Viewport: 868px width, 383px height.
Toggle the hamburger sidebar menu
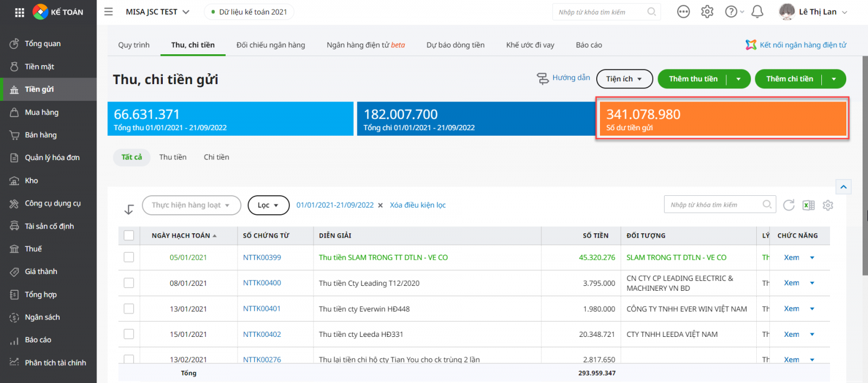[108, 12]
